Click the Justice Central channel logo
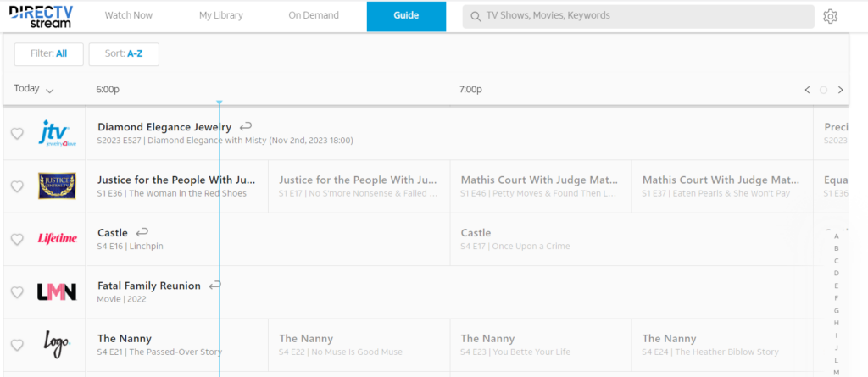868x377 pixels. point(57,186)
